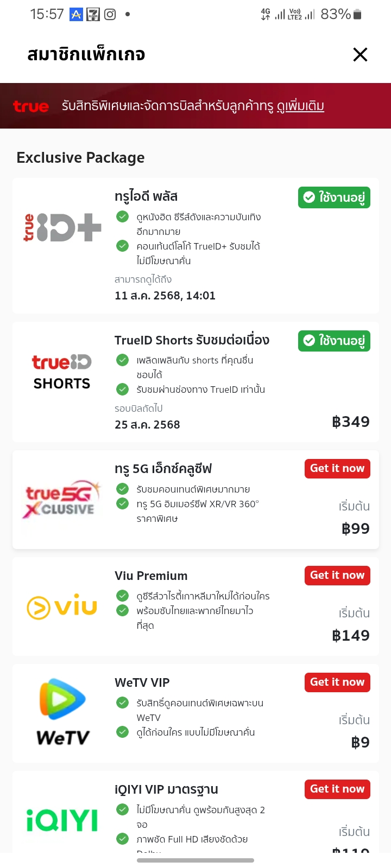Close the สมาชิกแพ็กเกจ page with X
This screenshot has height=868, width=391.
click(360, 54)
